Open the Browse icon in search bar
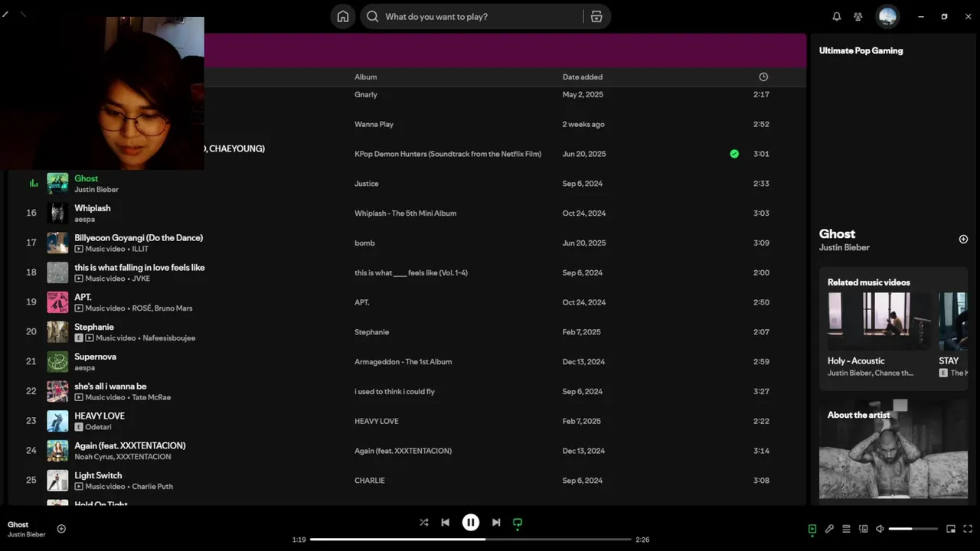980x551 pixels. pyautogui.click(x=596, y=17)
